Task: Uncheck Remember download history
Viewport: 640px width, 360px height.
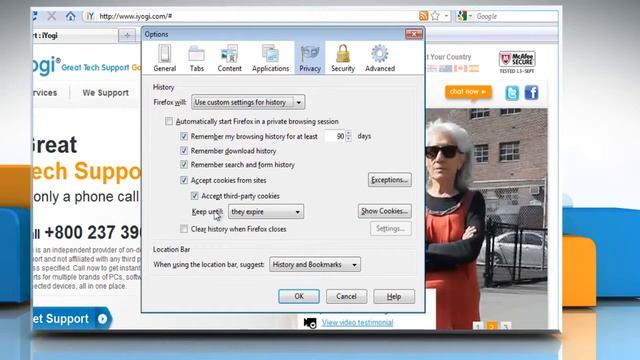Action: 184,151
